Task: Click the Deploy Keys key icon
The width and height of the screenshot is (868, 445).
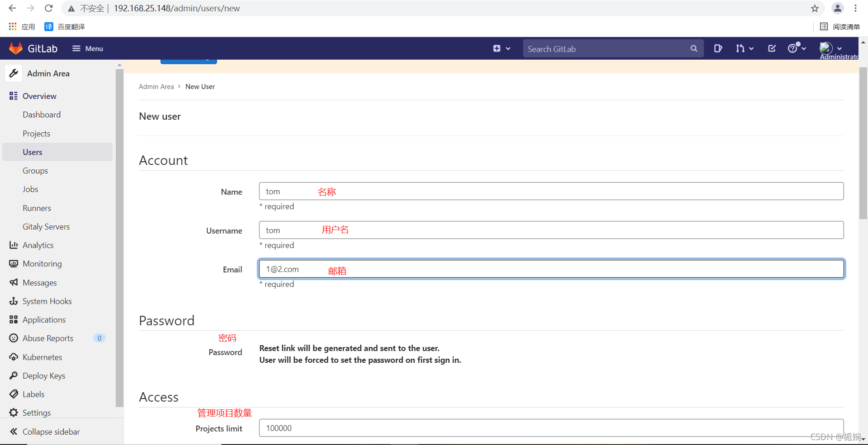Action: [x=14, y=375]
